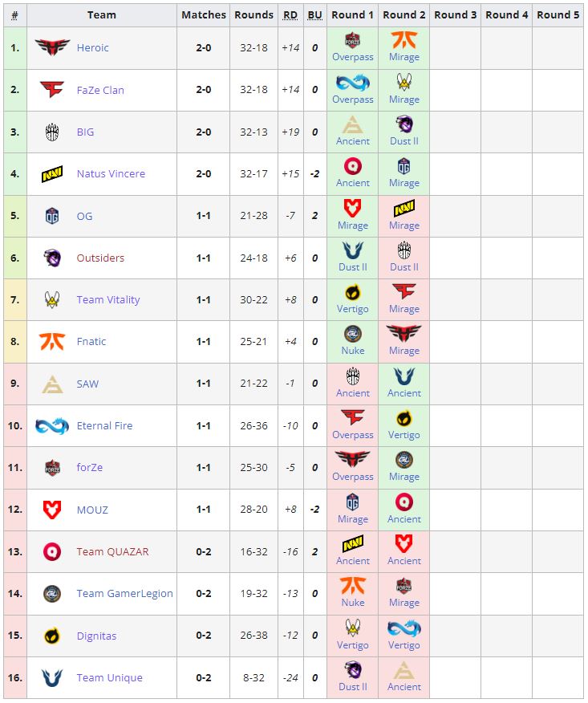Click the Fnatic opponent icon in Heroic's Round 2 cell

point(404,41)
